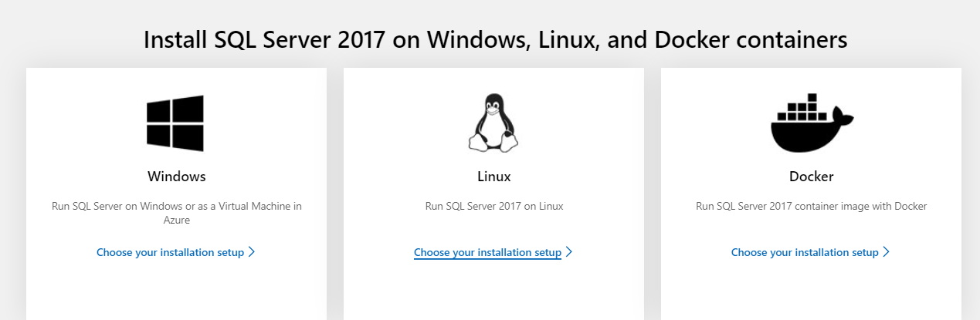Click the Windows logo icon

[x=175, y=123]
